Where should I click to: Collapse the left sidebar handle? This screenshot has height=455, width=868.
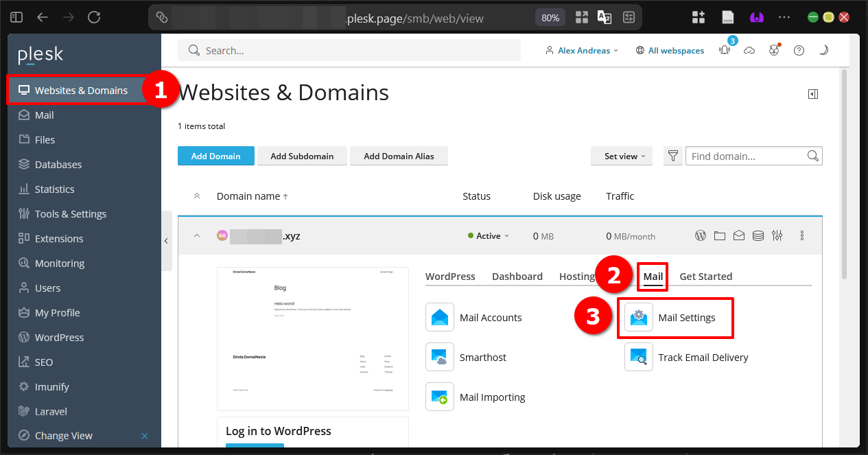tap(166, 241)
